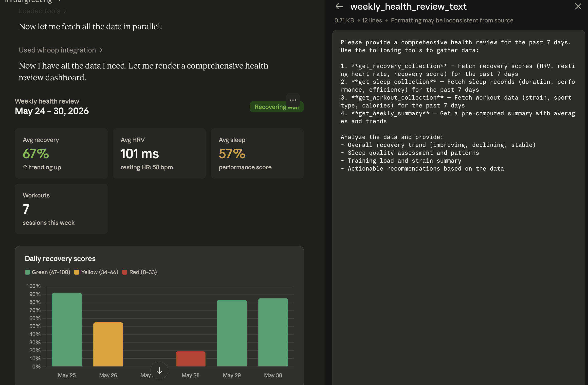This screenshot has height=385, width=588.
Task: Select the Avg sleep 57% card
Action: (x=257, y=153)
